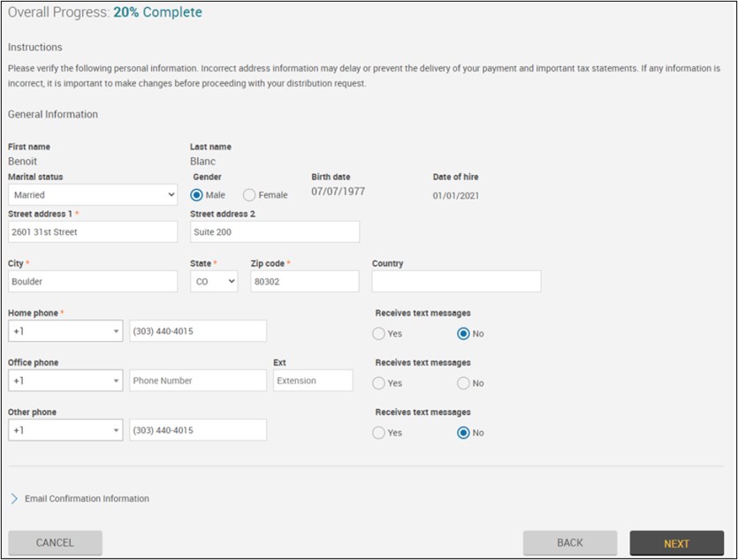Select Yes for Office phone text messages
This screenshot has width=738, height=560.
click(379, 383)
